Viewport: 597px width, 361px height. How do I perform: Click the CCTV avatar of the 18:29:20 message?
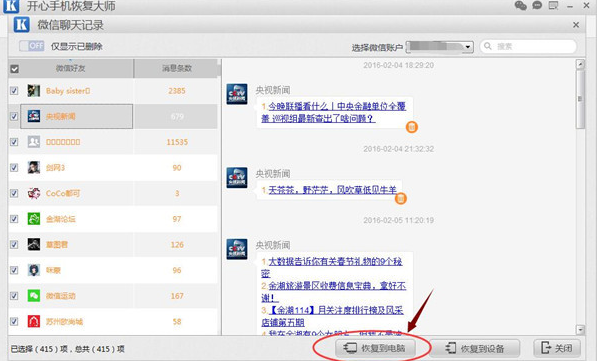pyautogui.click(x=237, y=94)
